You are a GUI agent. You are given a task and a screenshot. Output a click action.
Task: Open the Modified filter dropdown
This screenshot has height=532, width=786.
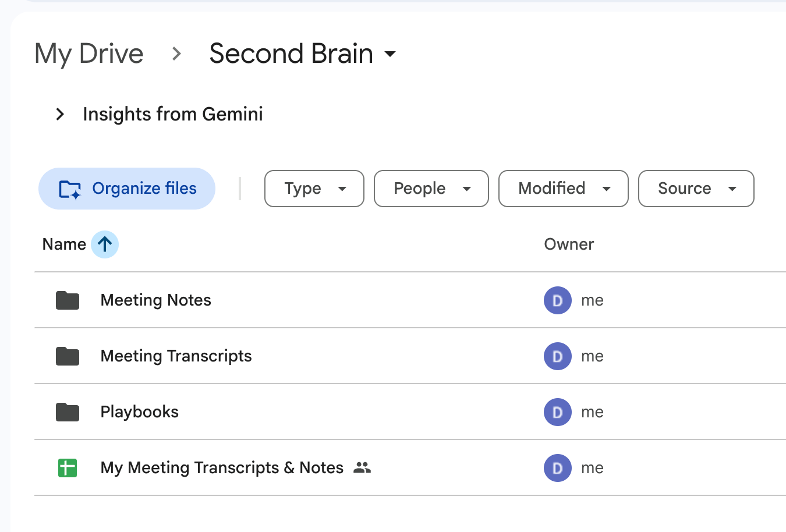[x=563, y=189]
